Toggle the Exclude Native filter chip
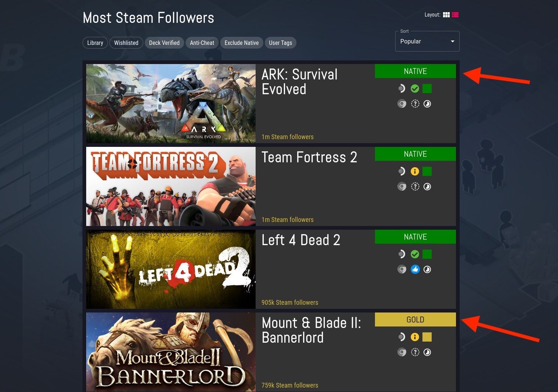 [x=242, y=43]
